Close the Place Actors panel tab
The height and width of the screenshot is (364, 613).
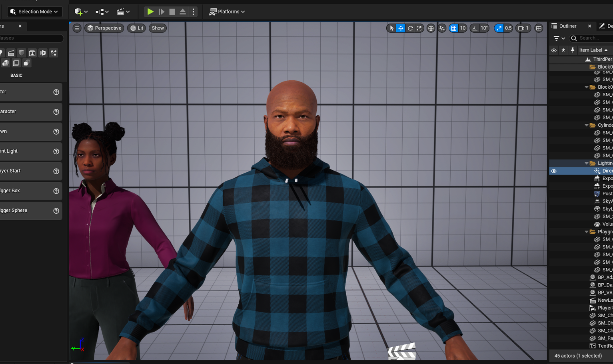[20, 26]
